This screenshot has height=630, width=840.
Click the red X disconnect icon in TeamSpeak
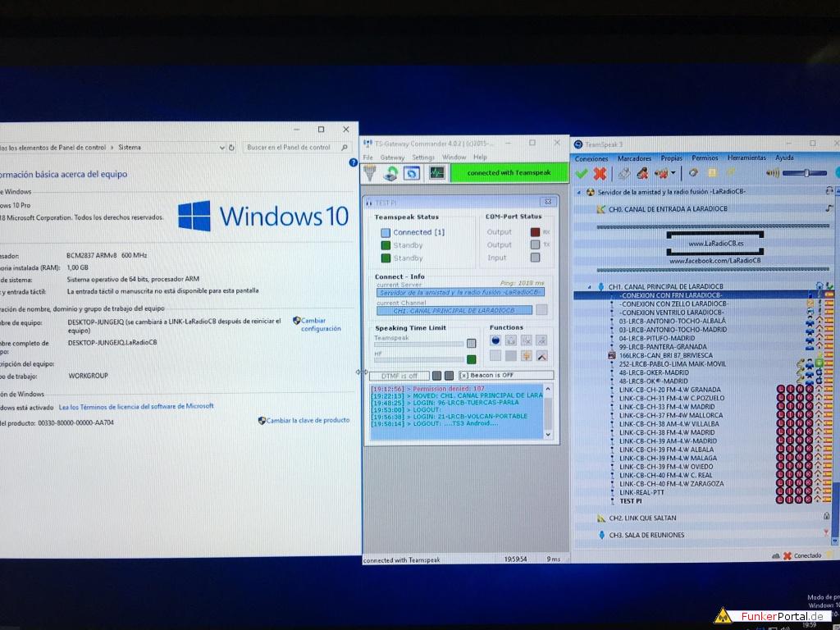pyautogui.click(x=600, y=173)
